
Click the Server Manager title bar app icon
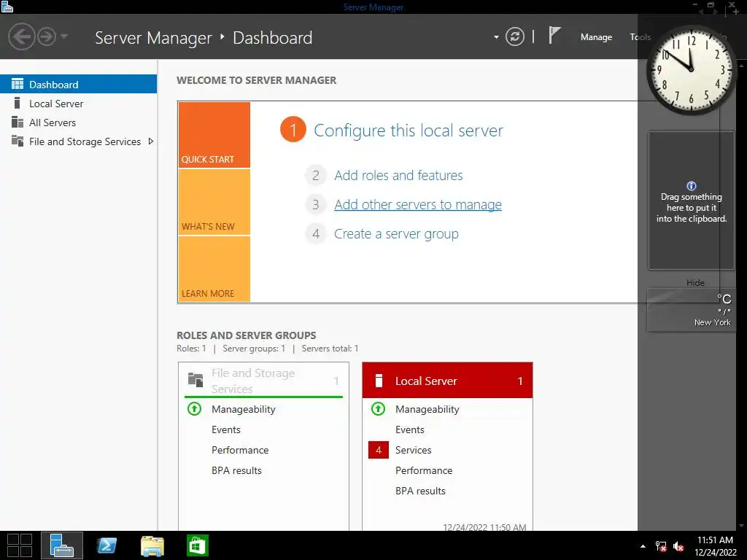7,7
